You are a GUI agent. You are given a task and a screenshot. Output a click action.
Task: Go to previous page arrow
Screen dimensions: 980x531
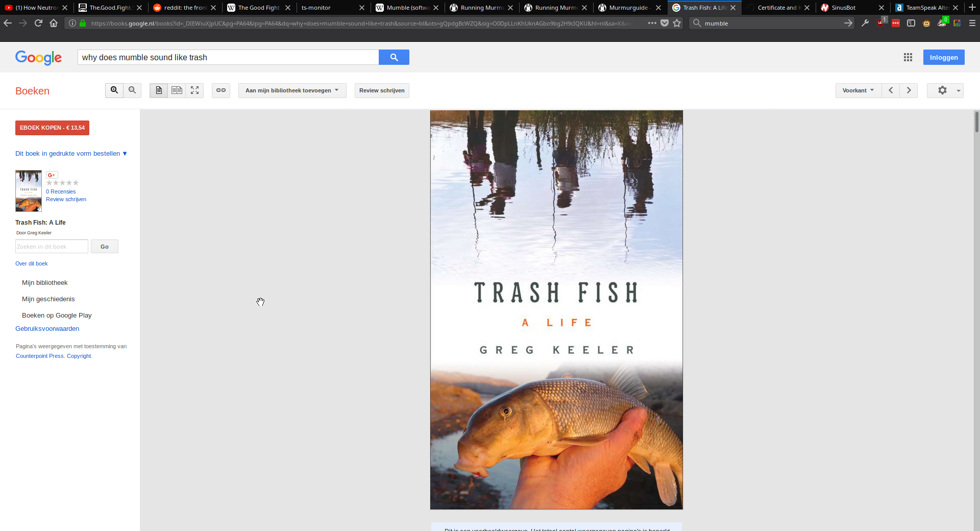coord(891,90)
